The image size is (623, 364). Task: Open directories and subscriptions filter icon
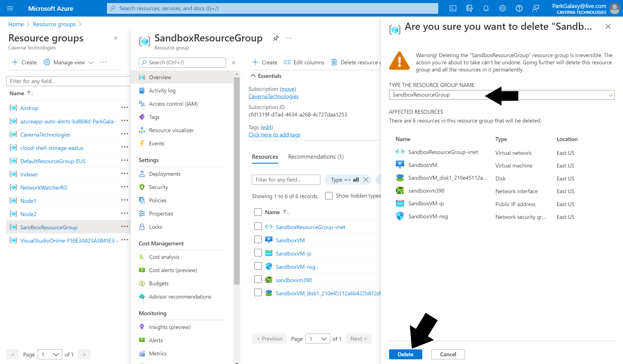[469, 8]
